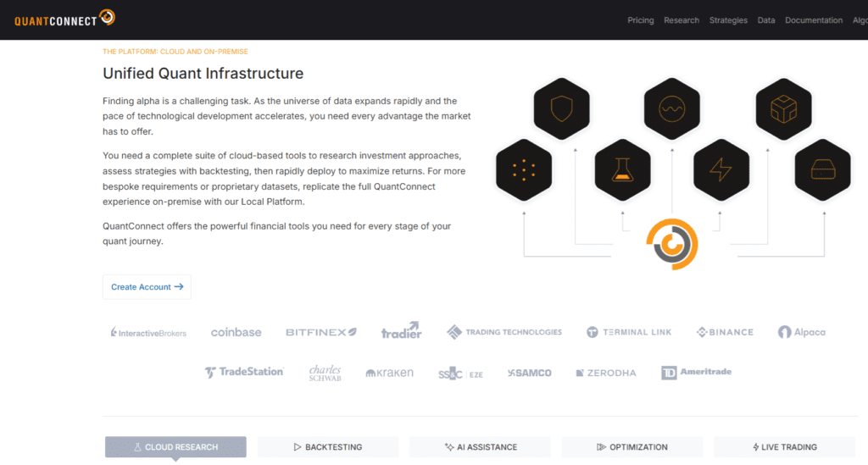Click the 3D cube hexagon icon
Image resolution: width=868 pixels, height=465 pixels.
tap(783, 109)
